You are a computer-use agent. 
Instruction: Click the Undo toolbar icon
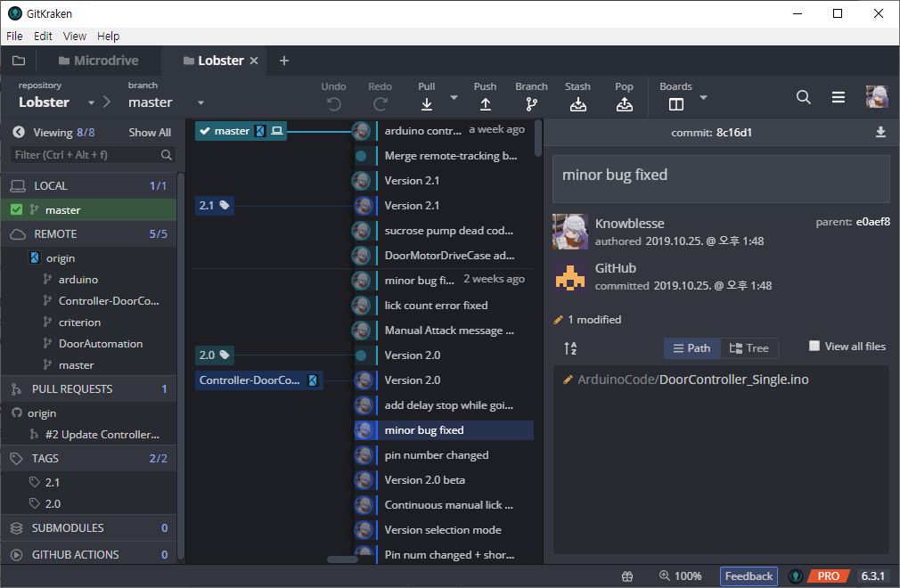coord(333,104)
